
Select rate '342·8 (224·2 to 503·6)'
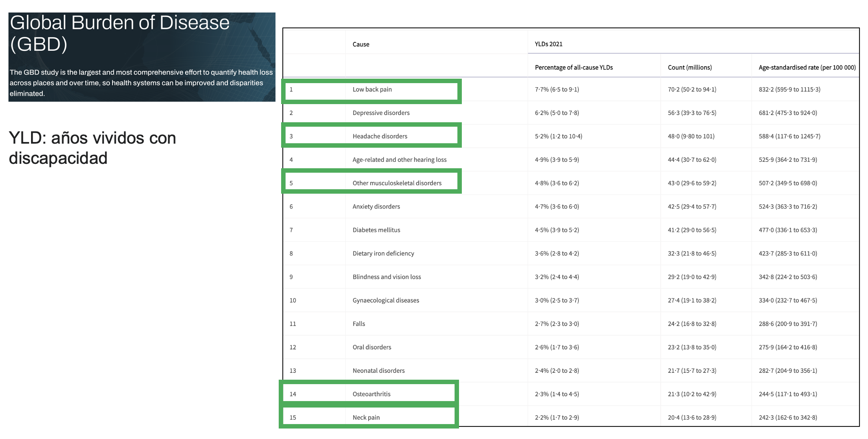click(x=788, y=277)
